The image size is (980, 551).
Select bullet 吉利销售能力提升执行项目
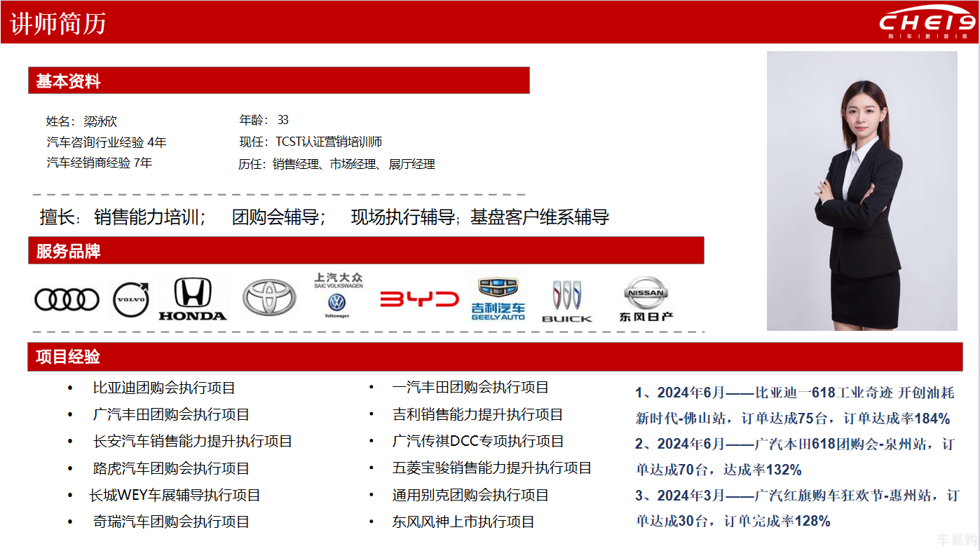(x=477, y=415)
